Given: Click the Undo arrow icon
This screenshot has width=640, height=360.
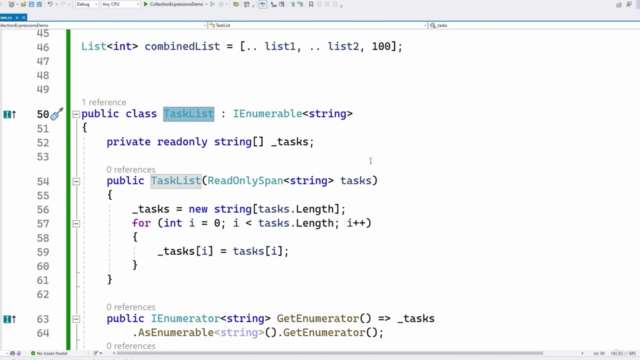Looking at the screenshot, I should click(x=50, y=4).
